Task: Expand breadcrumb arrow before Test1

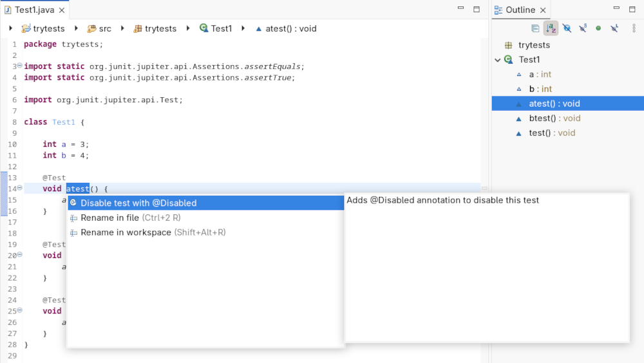Action: [188, 28]
